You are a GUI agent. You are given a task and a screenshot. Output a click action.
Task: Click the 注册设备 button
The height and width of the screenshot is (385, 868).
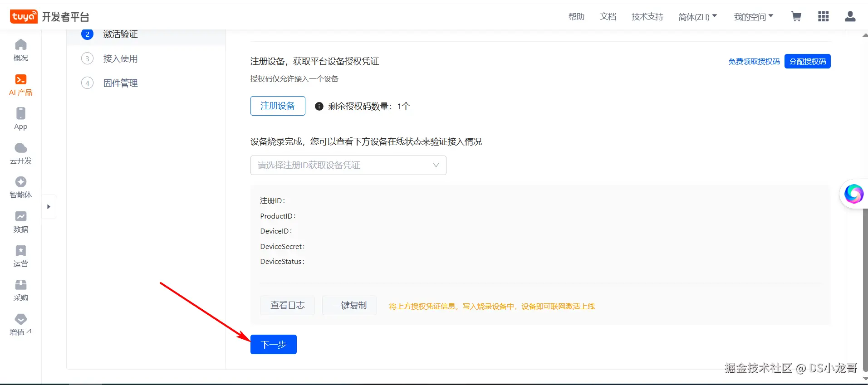click(x=278, y=106)
